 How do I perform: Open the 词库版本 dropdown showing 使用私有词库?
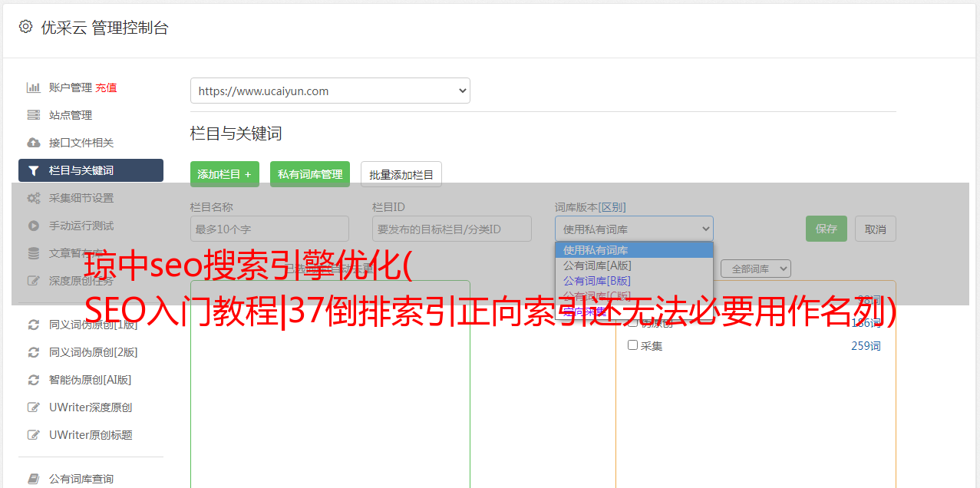634,229
